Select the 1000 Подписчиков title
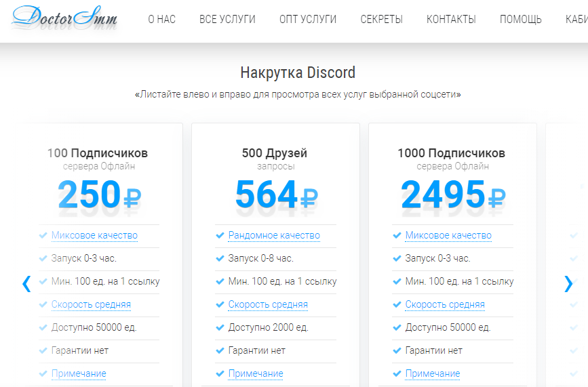 pos(452,153)
